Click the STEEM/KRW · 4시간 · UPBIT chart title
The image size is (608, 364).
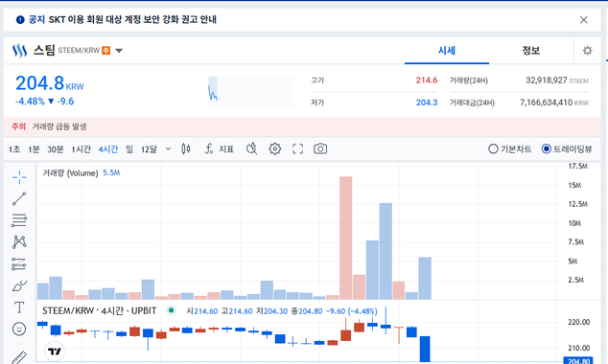pyautogui.click(x=100, y=311)
